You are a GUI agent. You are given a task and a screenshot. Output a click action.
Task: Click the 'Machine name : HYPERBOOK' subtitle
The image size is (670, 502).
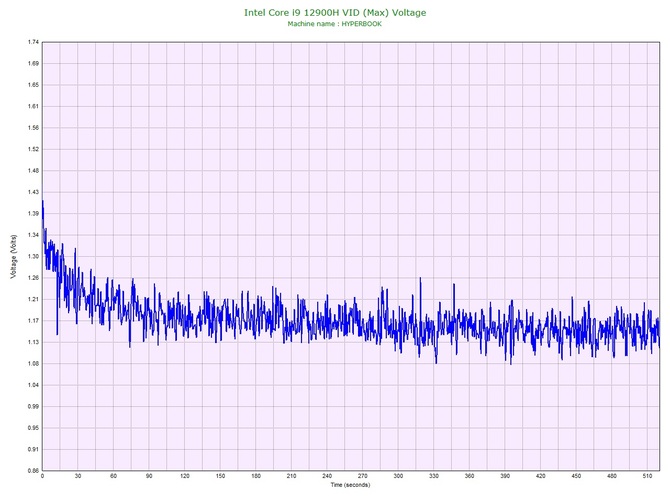tap(335, 24)
